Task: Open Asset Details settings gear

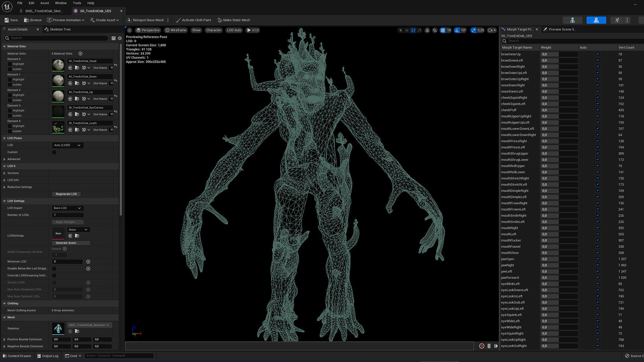Action: point(120,38)
